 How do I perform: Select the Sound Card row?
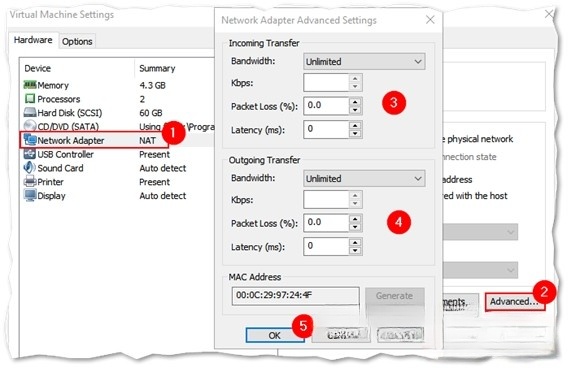[117, 168]
